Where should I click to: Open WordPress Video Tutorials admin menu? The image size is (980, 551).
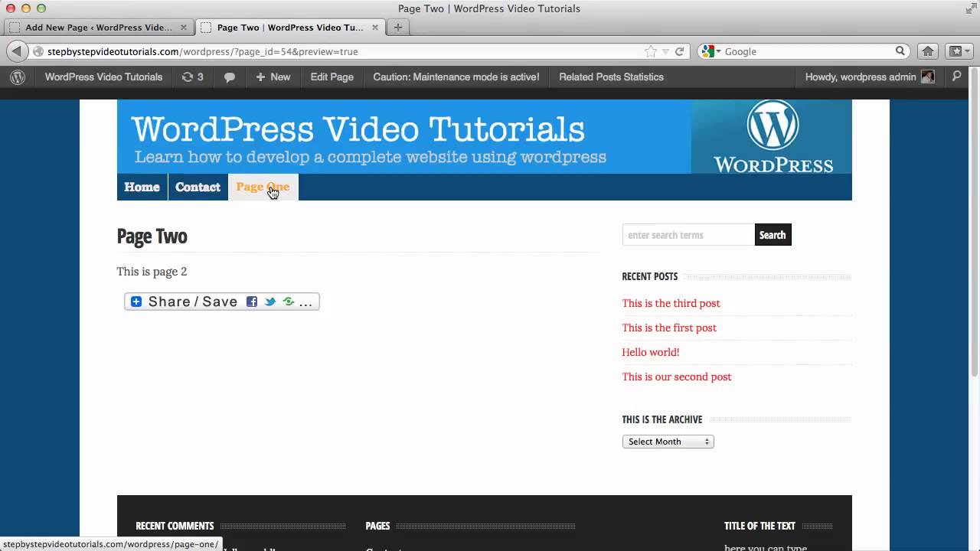(103, 77)
